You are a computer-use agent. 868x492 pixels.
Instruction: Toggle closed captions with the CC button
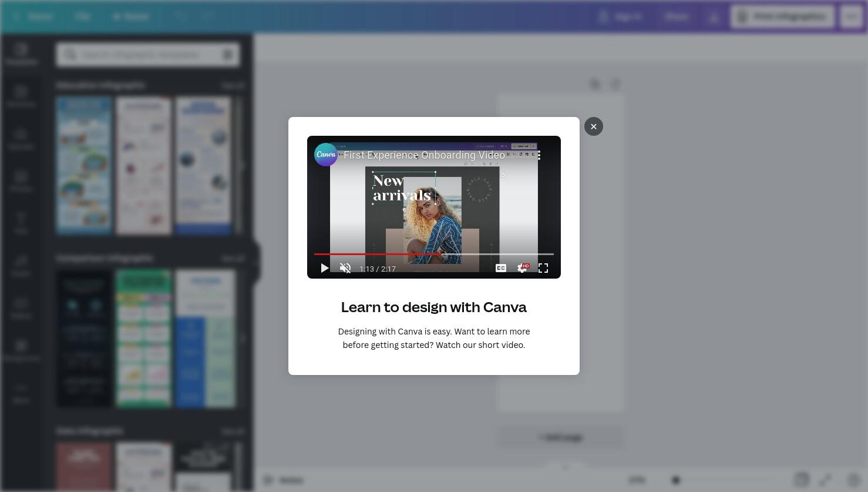coord(501,268)
